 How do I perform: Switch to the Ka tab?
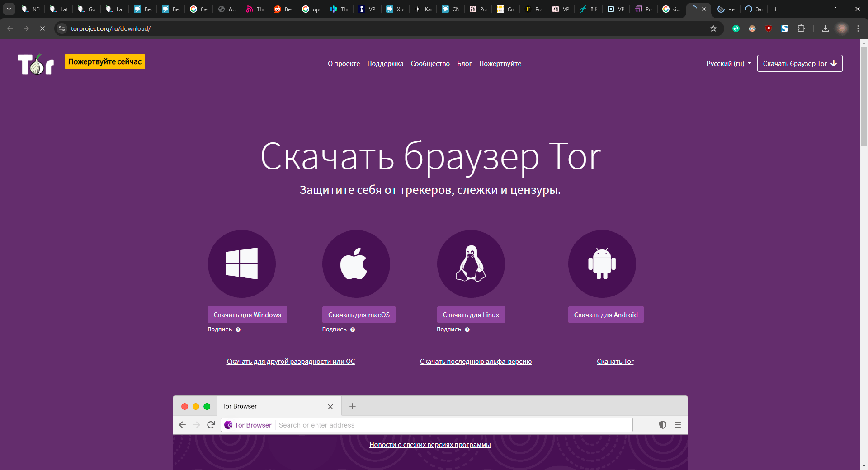click(x=423, y=9)
